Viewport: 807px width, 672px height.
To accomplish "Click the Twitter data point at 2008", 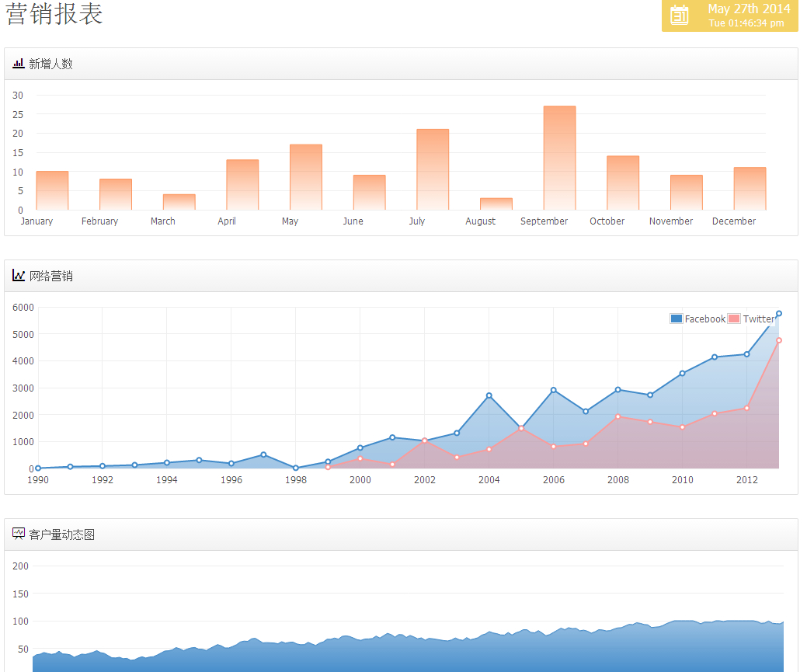I will pos(617,416).
